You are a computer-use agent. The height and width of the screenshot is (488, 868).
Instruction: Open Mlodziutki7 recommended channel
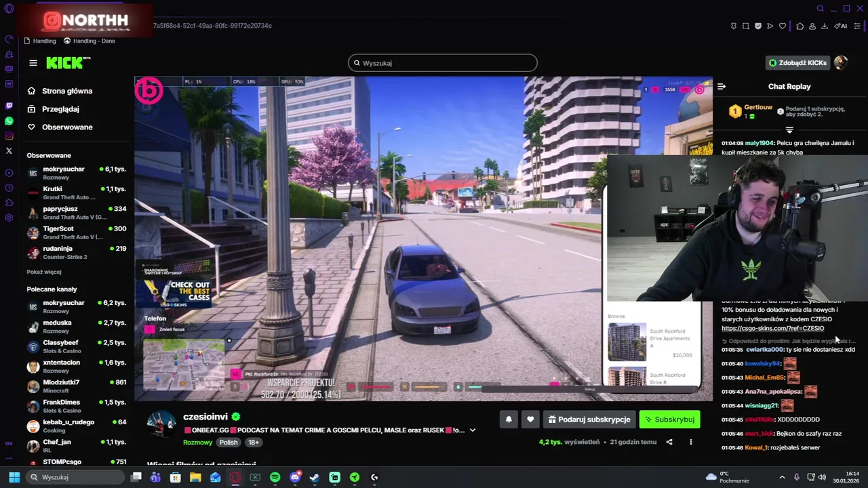point(77,386)
